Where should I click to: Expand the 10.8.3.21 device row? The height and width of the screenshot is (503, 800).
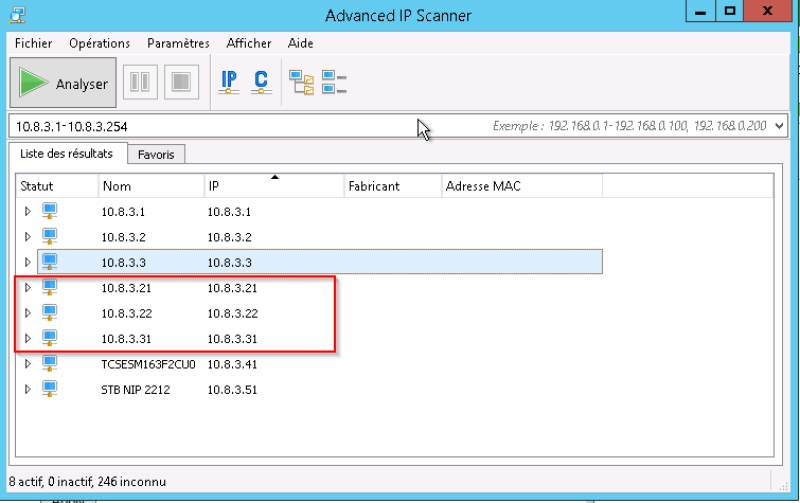(28, 288)
